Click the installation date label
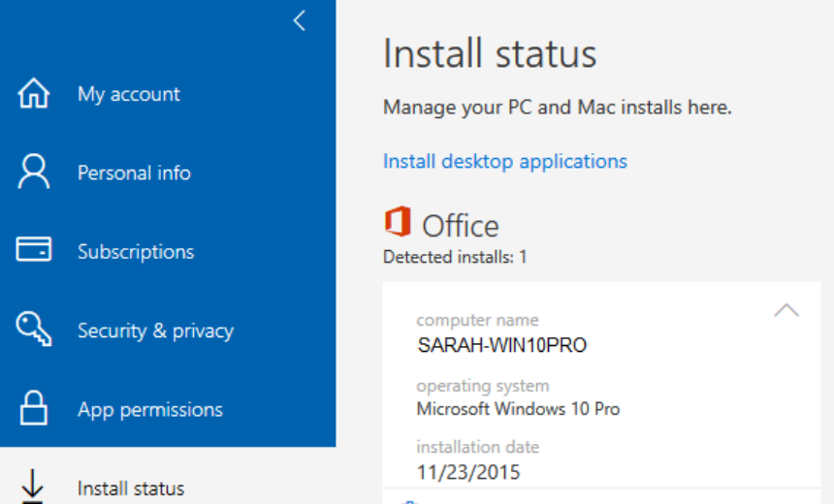Screen dimensions: 834x504 [478, 447]
